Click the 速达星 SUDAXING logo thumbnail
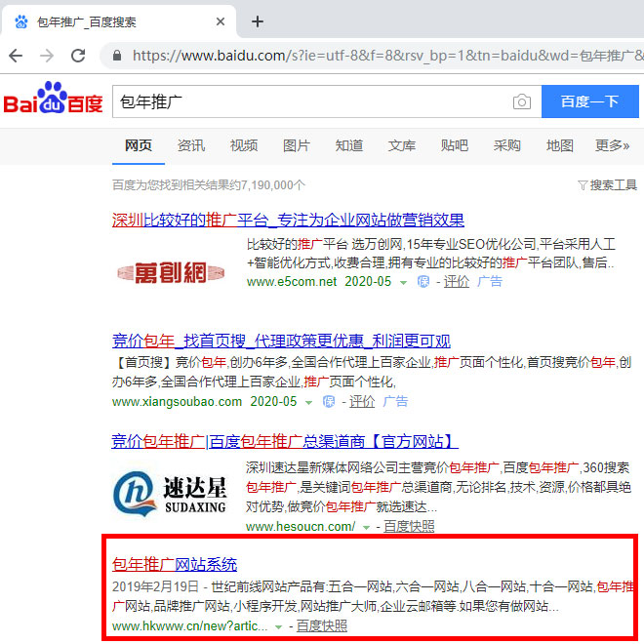 170,494
